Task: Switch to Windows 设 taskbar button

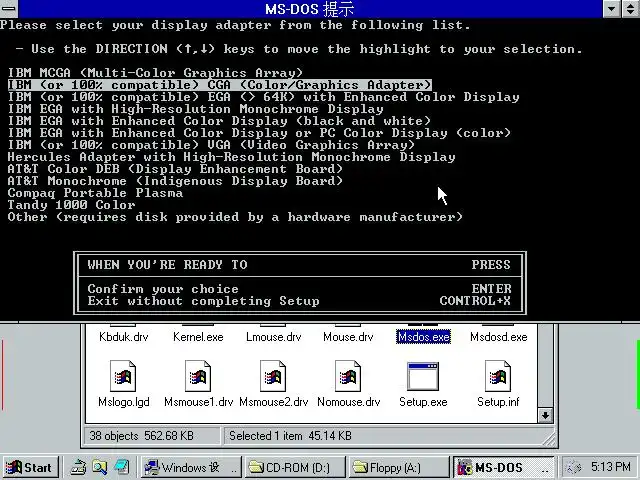Action: click(x=191, y=467)
